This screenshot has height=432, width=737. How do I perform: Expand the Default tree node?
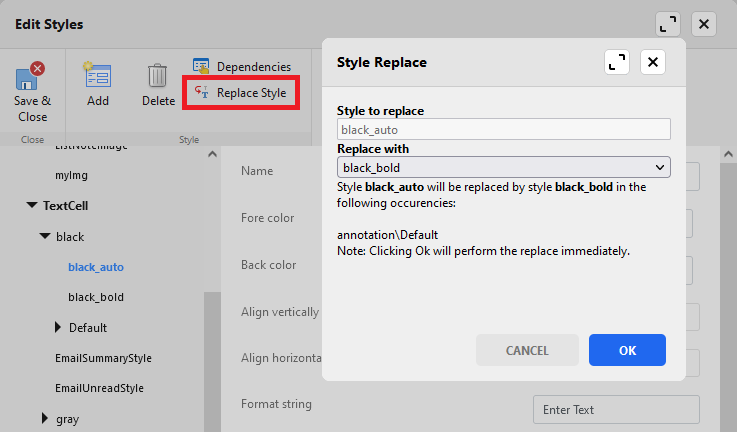tap(57, 328)
